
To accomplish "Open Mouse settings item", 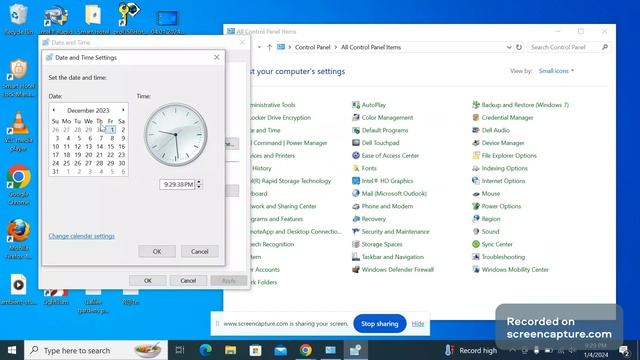I will click(486, 193).
